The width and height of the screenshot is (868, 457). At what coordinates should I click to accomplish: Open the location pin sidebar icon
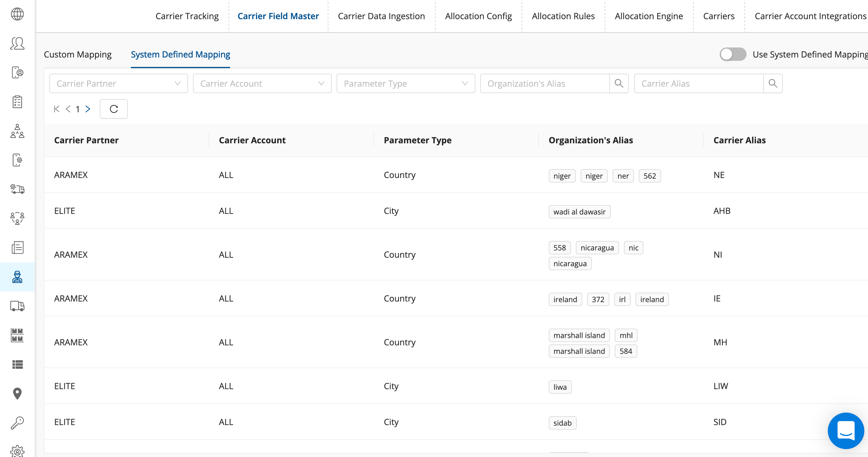click(x=17, y=393)
